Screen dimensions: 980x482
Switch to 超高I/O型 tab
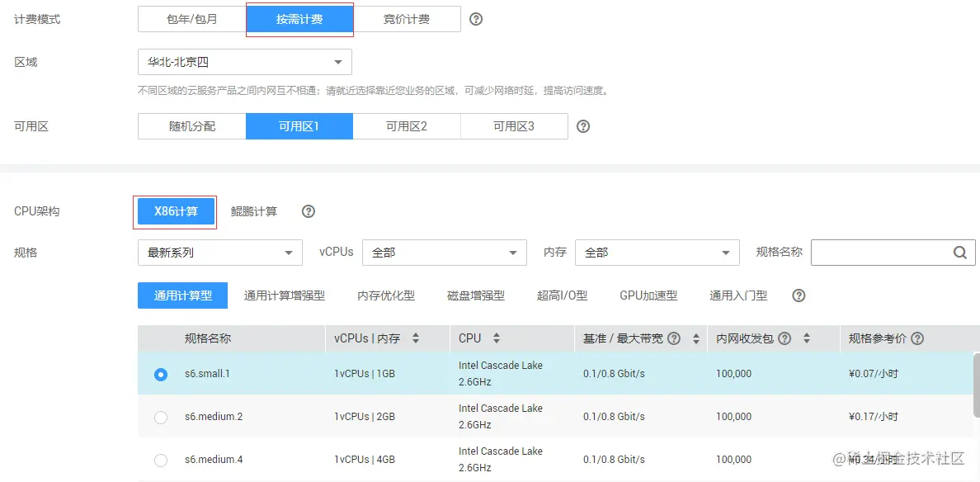tap(563, 295)
